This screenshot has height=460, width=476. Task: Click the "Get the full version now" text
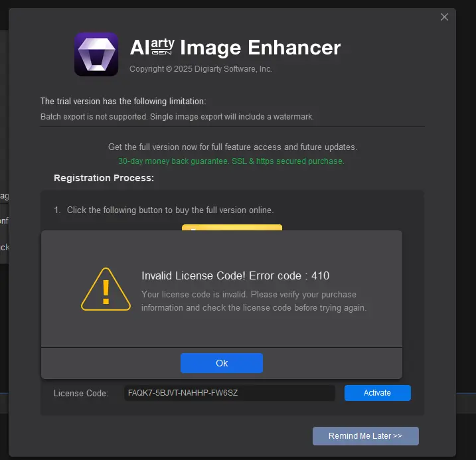click(x=232, y=147)
